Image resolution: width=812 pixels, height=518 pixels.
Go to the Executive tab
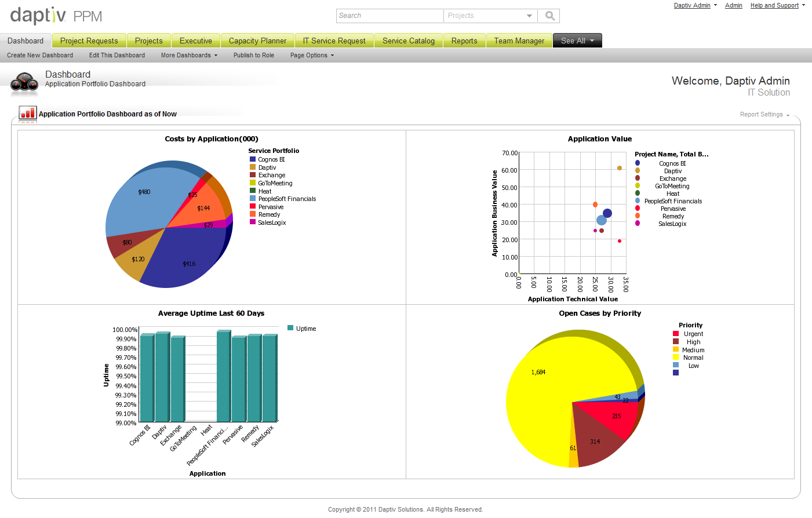[196, 41]
